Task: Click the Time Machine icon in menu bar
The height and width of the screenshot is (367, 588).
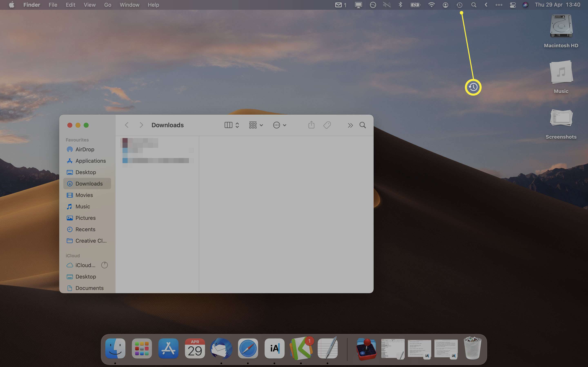Action: (460, 5)
